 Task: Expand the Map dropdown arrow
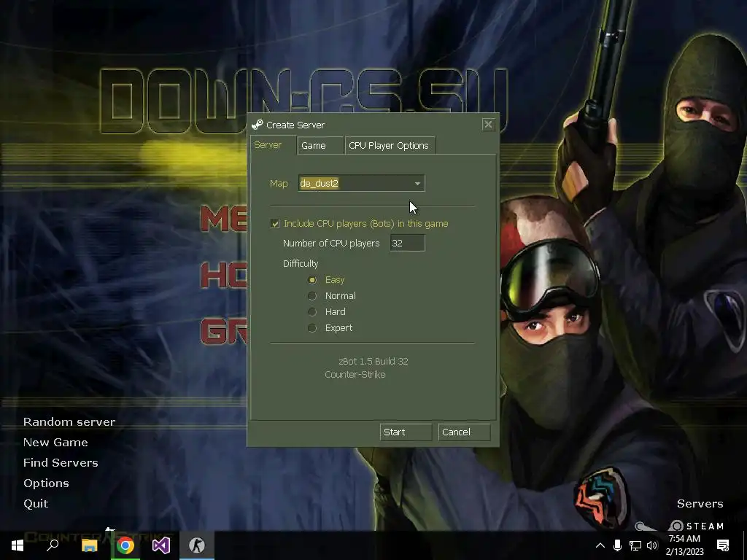tap(417, 183)
